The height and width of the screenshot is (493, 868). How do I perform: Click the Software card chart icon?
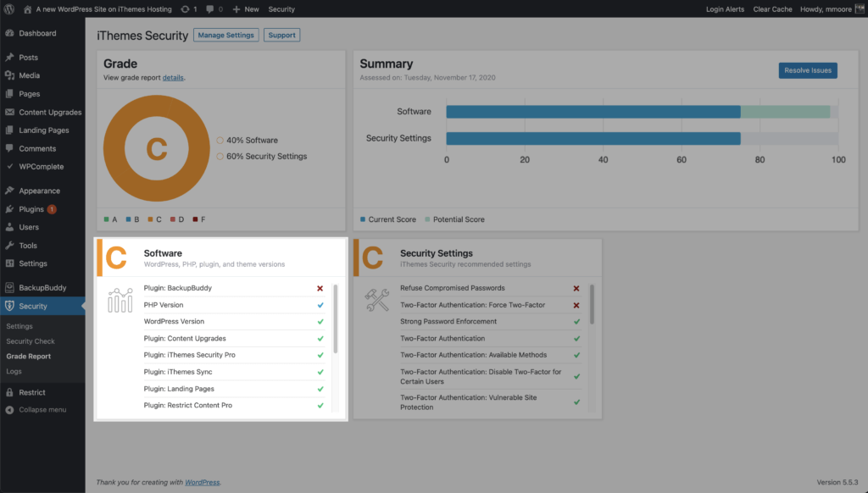[120, 300]
